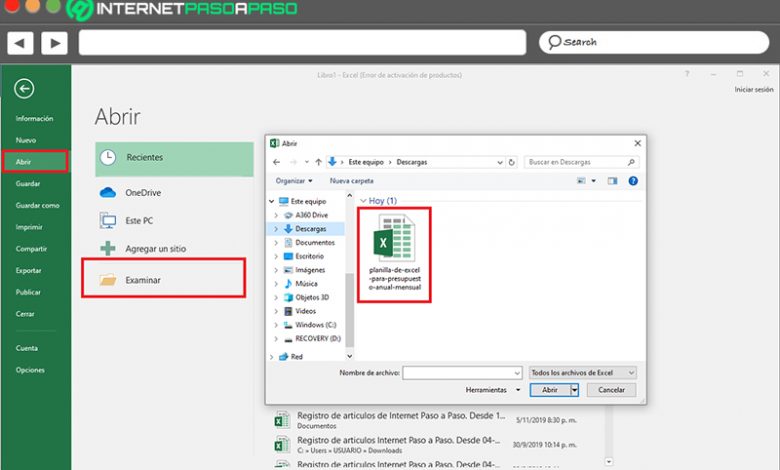The height and width of the screenshot is (470, 780).
Task: Click Cerrar in the sidebar
Action: [x=25, y=314]
